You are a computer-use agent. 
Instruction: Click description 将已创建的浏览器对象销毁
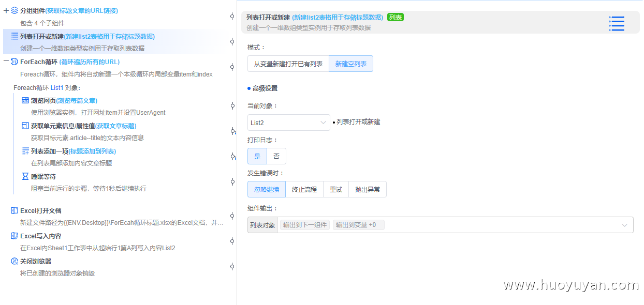(x=57, y=273)
